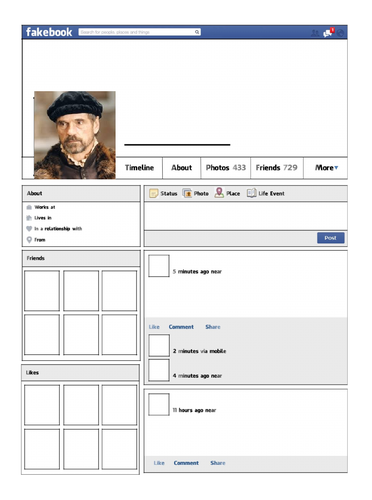Choose the Photo upload icon
Screen dimensions: 372x500
pos(187,193)
